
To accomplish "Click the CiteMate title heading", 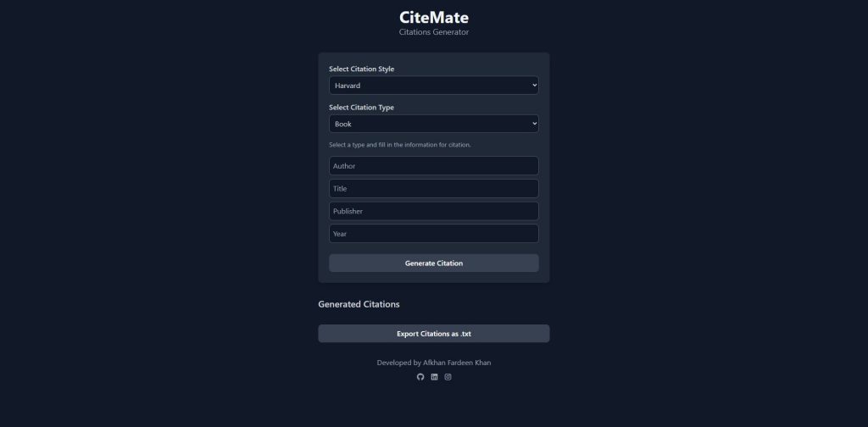I will (433, 17).
